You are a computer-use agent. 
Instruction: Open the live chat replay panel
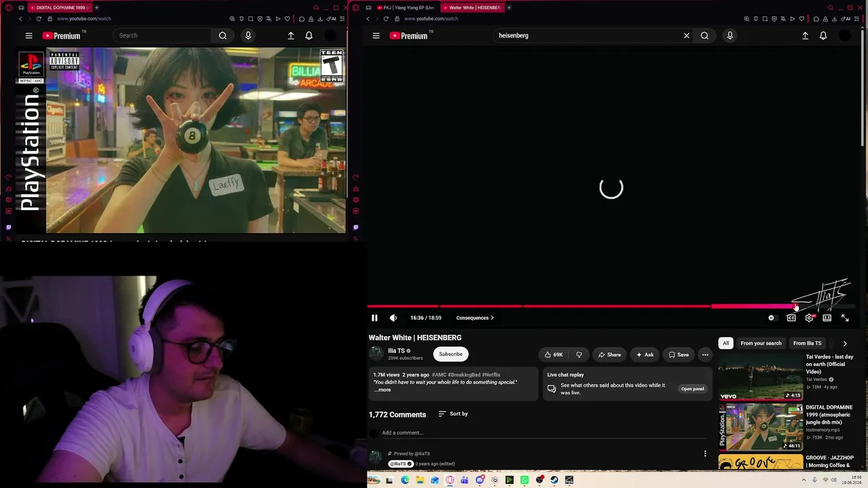(x=692, y=389)
